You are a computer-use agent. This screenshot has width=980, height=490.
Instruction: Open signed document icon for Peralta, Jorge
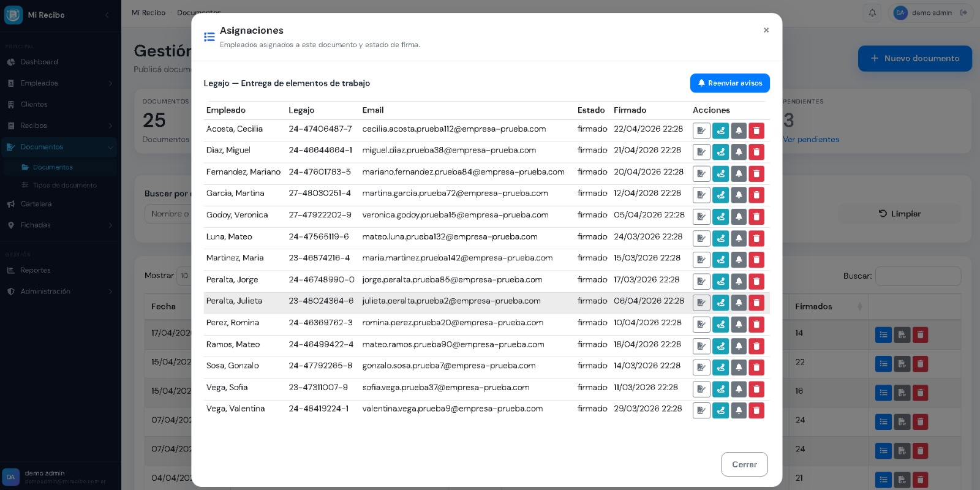click(701, 281)
